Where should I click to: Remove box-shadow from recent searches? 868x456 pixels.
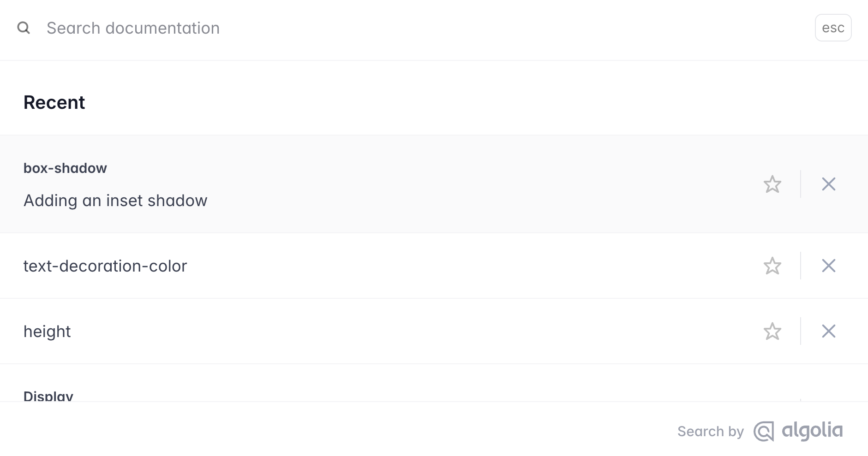[x=828, y=184]
